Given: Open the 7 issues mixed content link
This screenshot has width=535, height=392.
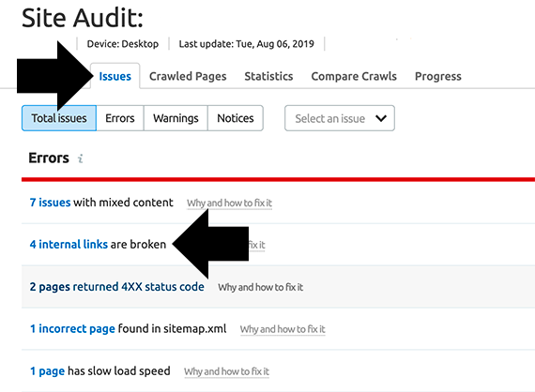Looking at the screenshot, I should 50,203.
